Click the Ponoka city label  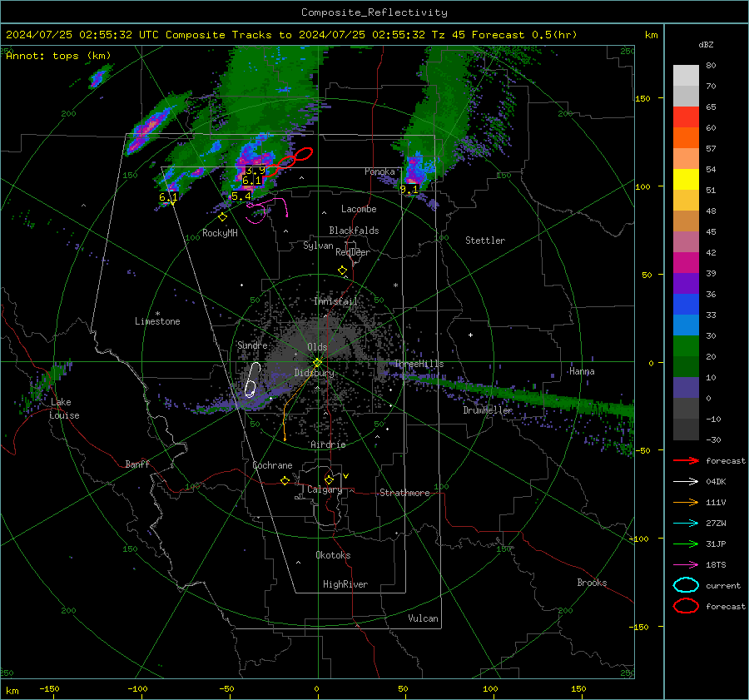point(379,171)
